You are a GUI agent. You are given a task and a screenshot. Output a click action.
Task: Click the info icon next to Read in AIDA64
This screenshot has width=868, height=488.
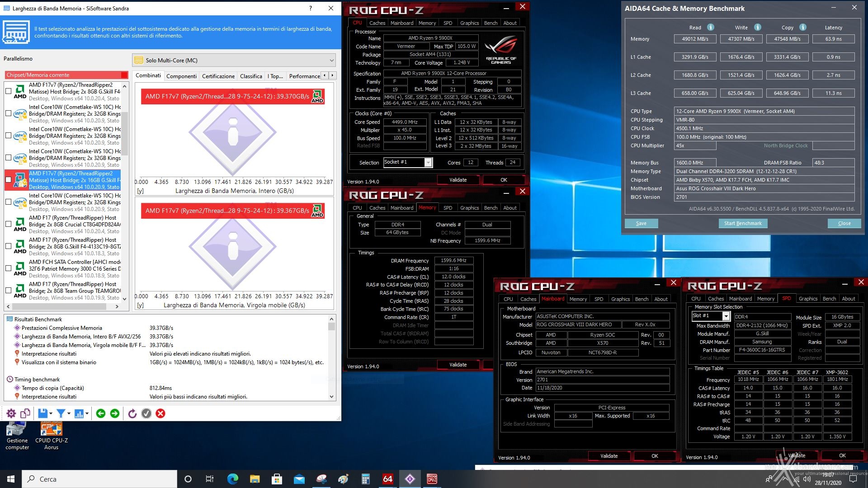click(x=711, y=27)
